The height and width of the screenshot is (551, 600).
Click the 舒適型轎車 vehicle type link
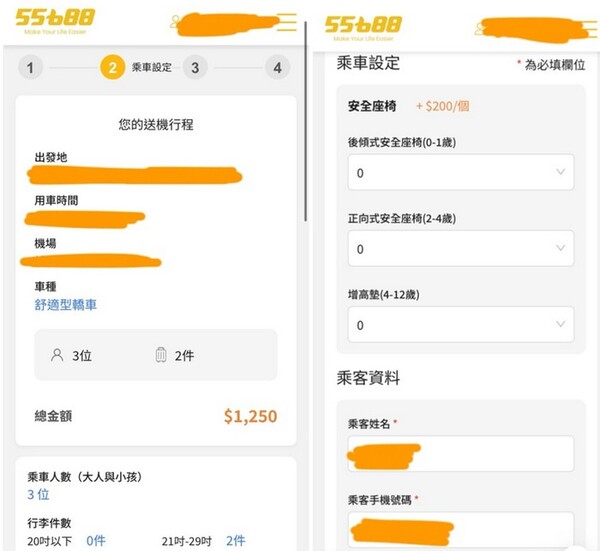(65, 305)
